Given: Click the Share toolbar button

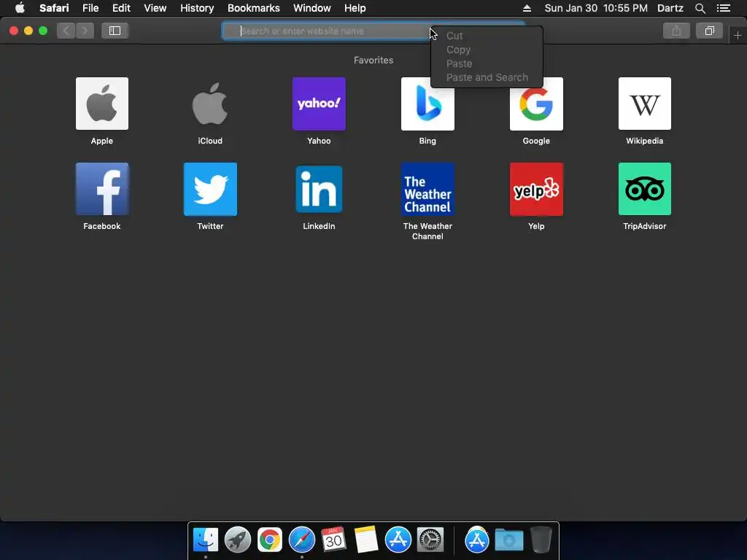Looking at the screenshot, I should (676, 31).
